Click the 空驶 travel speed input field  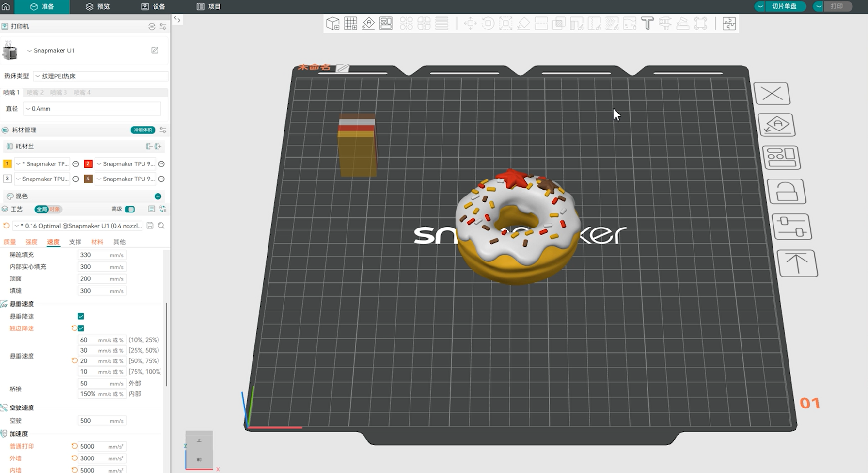tap(102, 421)
